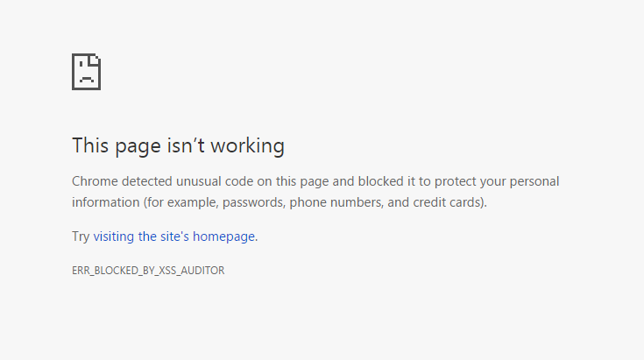Click 'phone numbers' in the error message
644x360 pixels.
332,202
